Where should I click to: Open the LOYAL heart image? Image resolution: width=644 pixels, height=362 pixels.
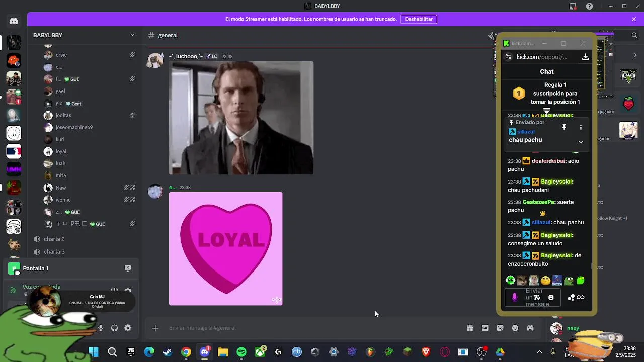225,248
